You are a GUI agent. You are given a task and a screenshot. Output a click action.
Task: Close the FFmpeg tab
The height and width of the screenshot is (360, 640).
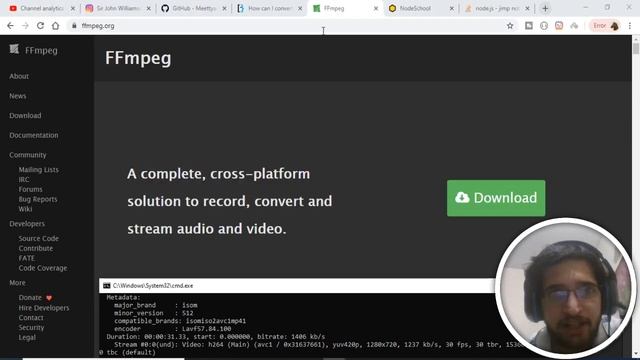click(376, 8)
